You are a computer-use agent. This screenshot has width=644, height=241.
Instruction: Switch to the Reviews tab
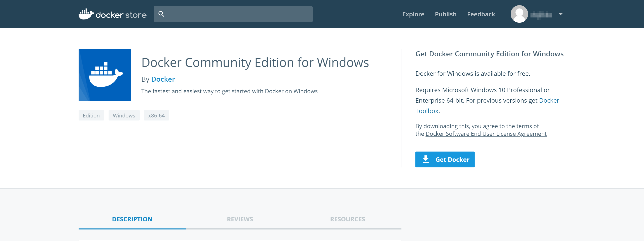coord(240,219)
